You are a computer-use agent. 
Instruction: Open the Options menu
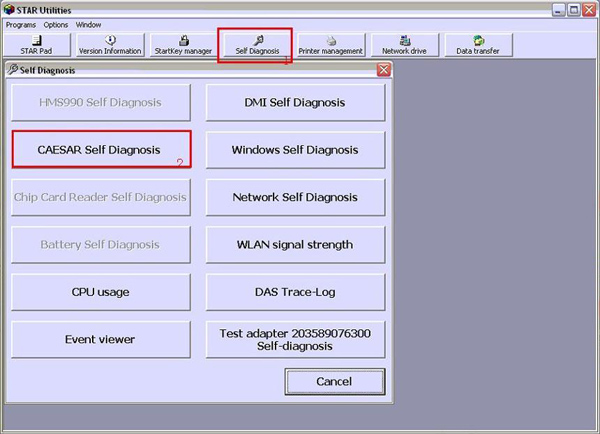point(55,25)
